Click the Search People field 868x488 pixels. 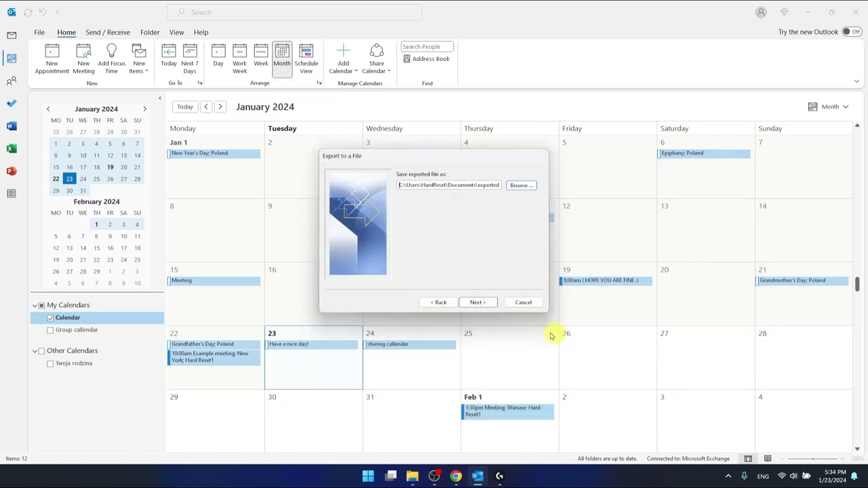[427, 47]
